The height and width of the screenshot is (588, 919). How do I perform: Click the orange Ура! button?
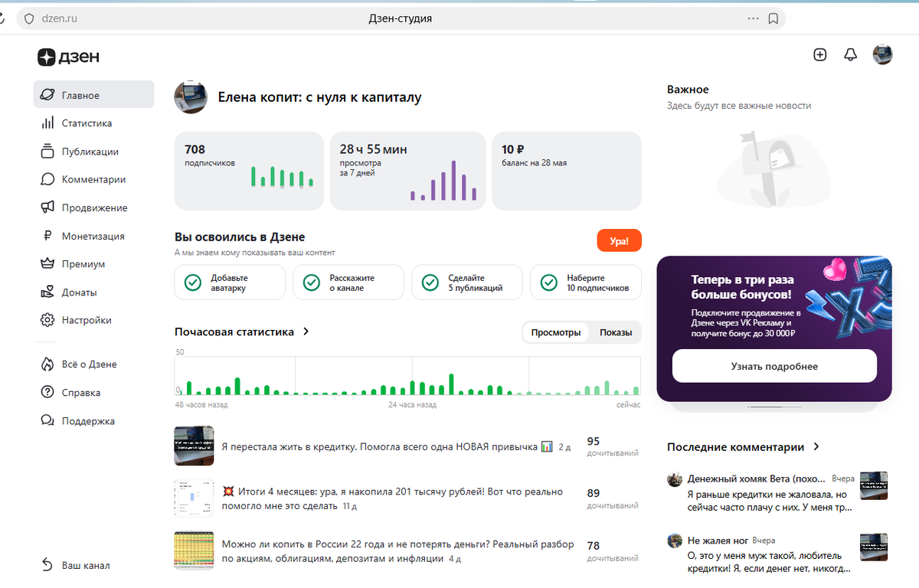coord(619,240)
